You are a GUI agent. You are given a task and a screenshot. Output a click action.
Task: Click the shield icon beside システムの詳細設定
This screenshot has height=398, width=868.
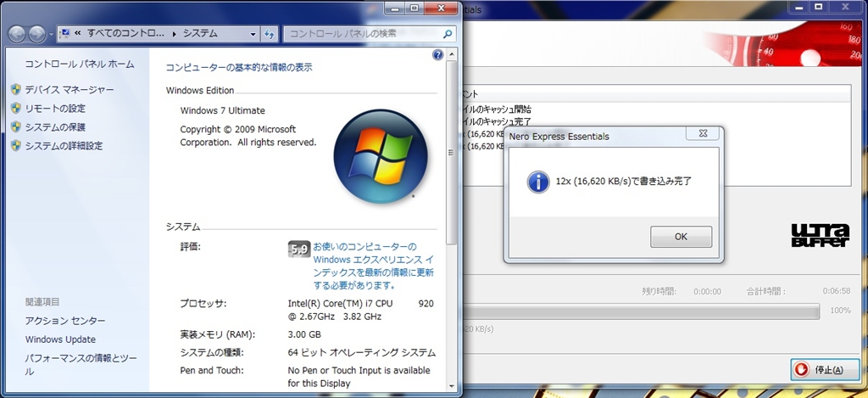(15, 146)
